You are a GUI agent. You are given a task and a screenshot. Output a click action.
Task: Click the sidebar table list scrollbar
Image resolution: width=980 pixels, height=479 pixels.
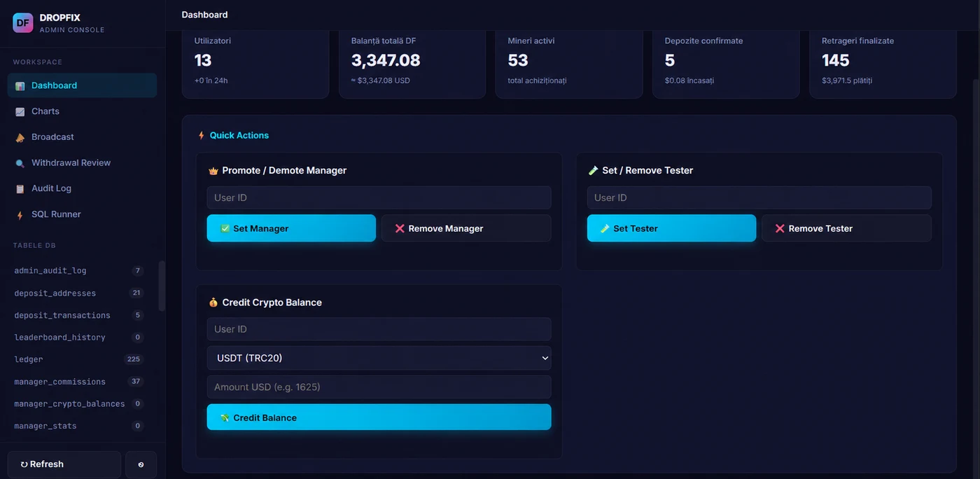tap(162, 286)
